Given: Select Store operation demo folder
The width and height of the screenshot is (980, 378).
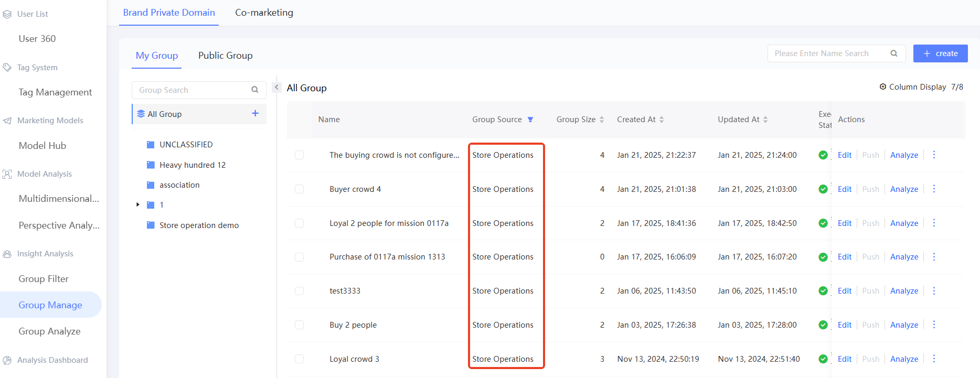Looking at the screenshot, I should point(199,225).
